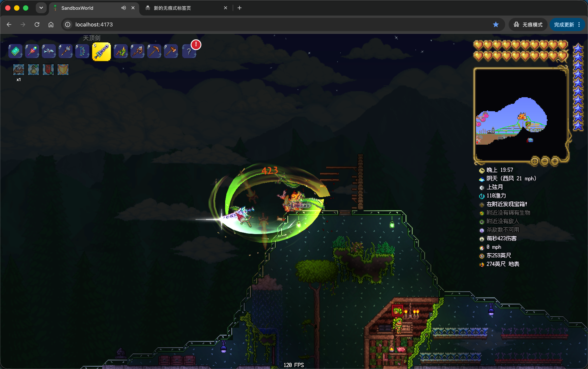The height and width of the screenshot is (369, 588).
Task: Select hotbar slot 2 rainbow staff
Action: [x=32, y=51]
